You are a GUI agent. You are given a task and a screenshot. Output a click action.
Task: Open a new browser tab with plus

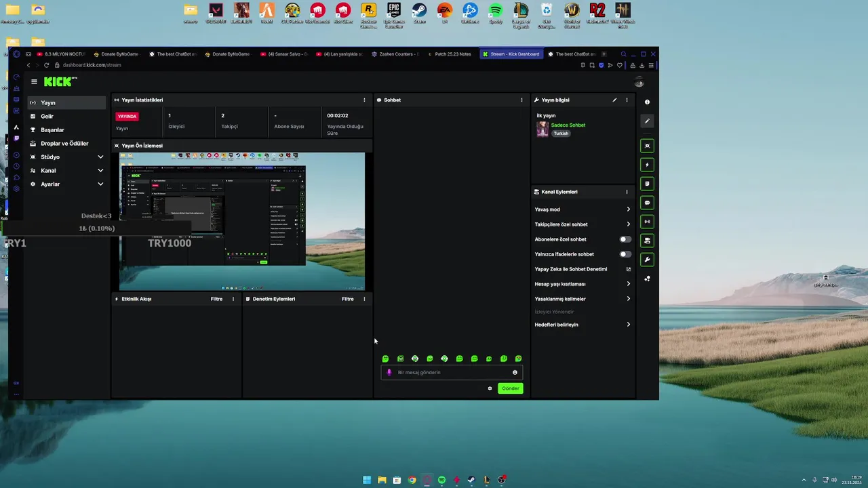pyautogui.click(x=604, y=54)
